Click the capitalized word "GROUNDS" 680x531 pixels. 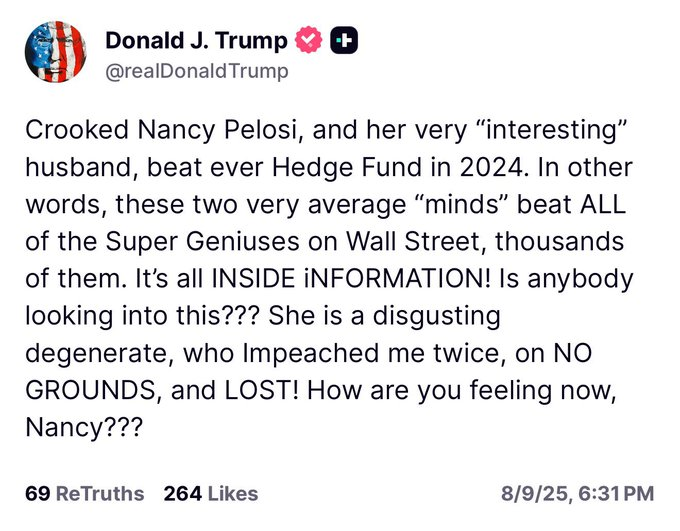tap(90, 390)
